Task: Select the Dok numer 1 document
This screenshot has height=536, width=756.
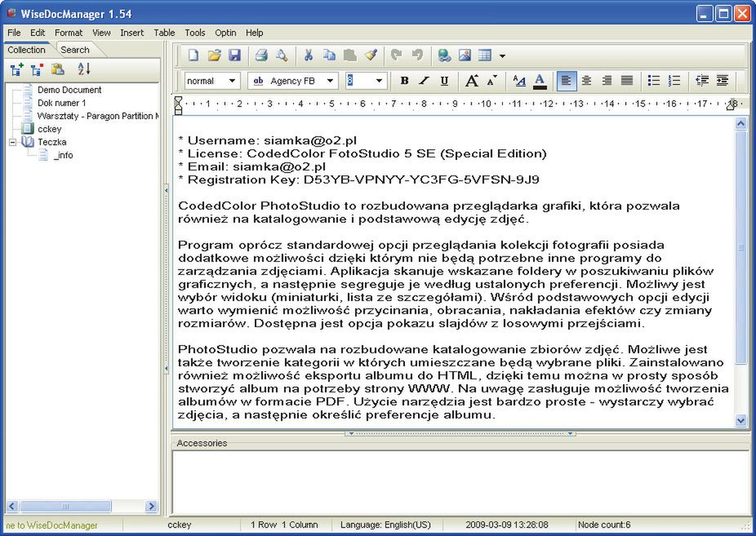Action: pos(62,103)
